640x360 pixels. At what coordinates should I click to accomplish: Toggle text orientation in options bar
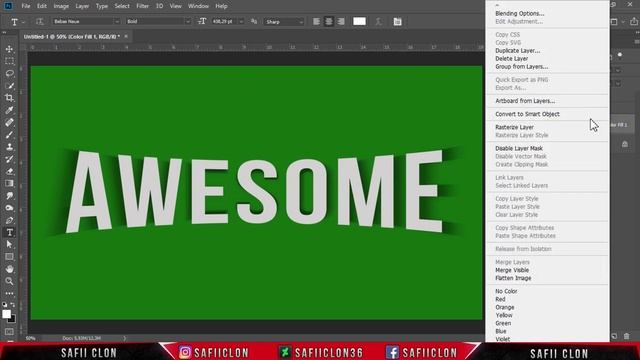(x=40, y=22)
